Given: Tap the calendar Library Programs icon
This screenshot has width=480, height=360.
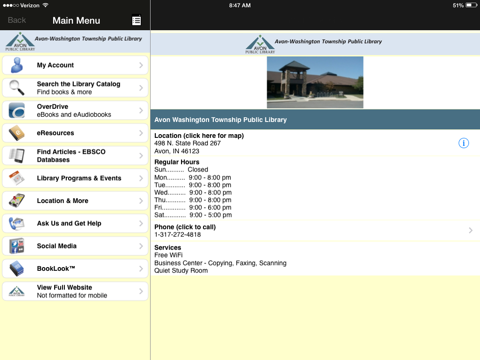Looking at the screenshot, I should 17,178.
